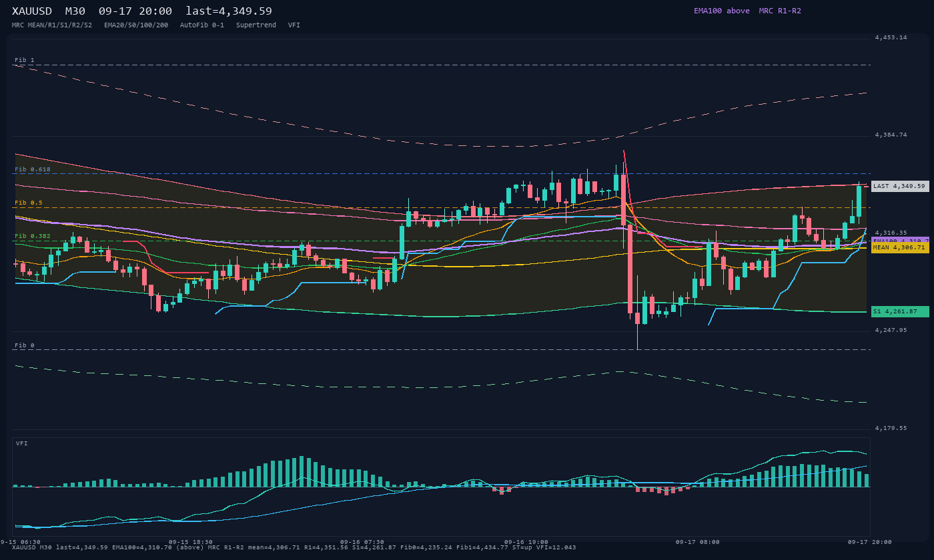
Task: Click the XAUUSD symbol in the chart title
Action: [x=32, y=11]
